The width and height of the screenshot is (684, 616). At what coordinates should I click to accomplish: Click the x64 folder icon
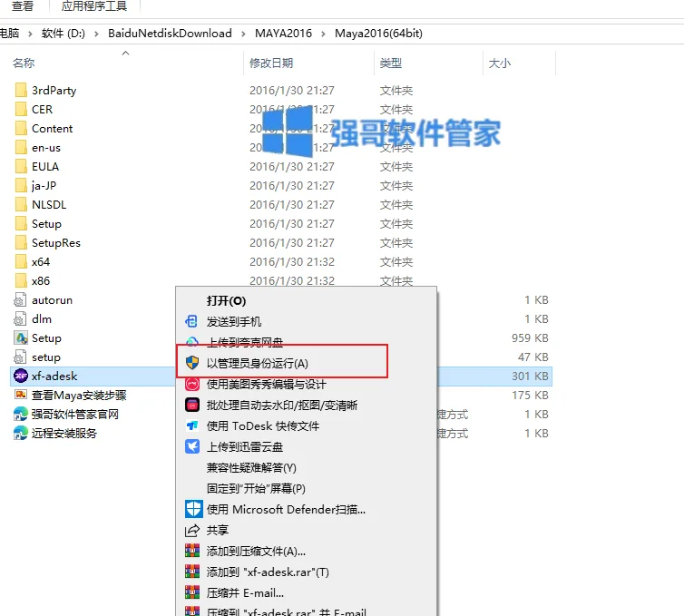tap(21, 262)
